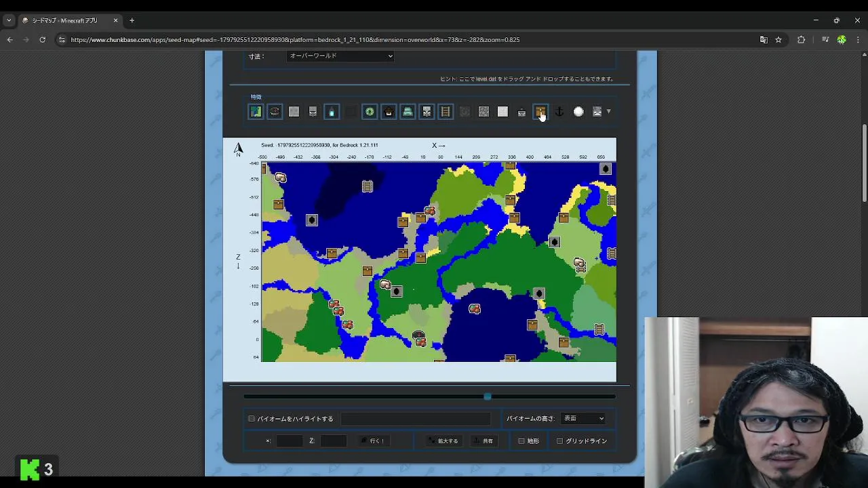Click the 行く！ go button
Screen dimensions: 868x488
click(374, 441)
